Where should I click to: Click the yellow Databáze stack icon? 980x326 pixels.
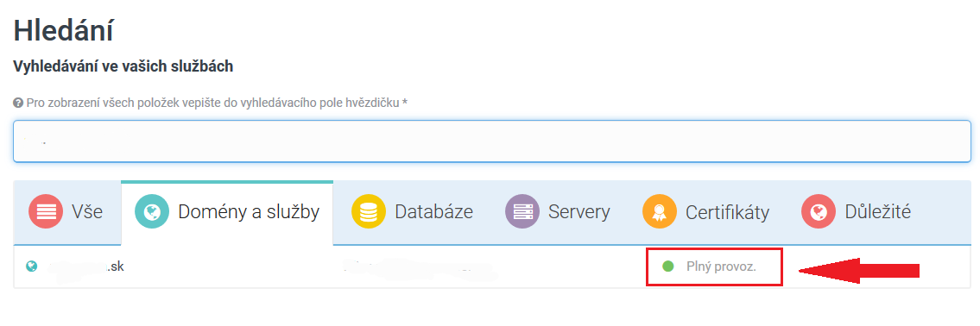(369, 211)
